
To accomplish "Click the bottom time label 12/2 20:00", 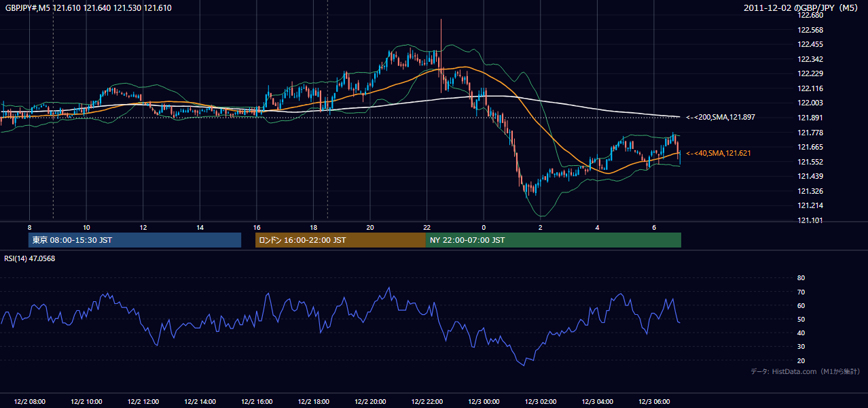I will 369,401.
